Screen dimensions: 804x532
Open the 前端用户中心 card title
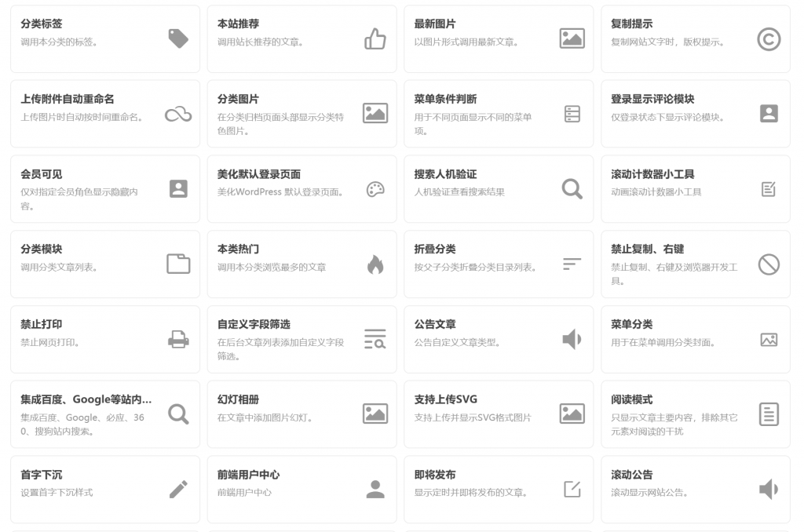tap(248, 475)
